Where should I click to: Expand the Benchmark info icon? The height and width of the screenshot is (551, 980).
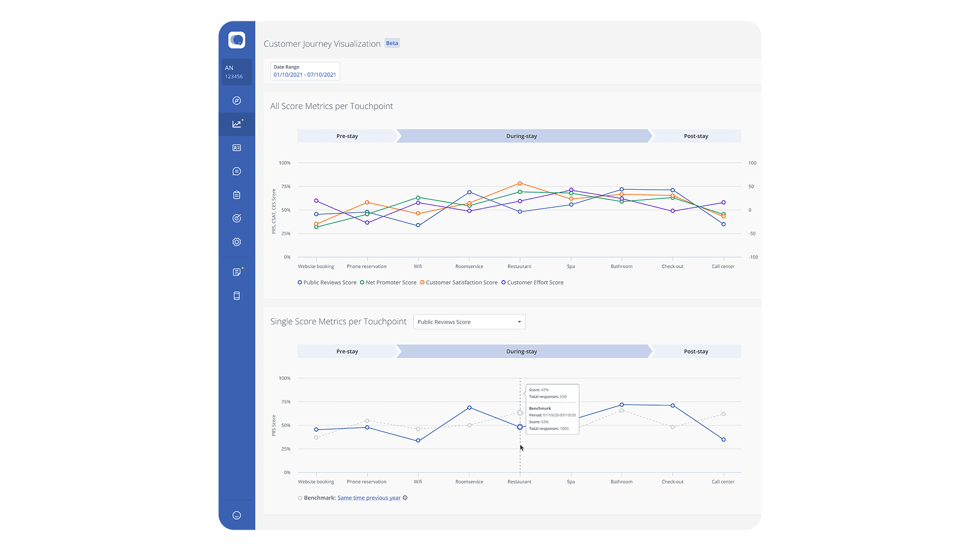pos(405,497)
